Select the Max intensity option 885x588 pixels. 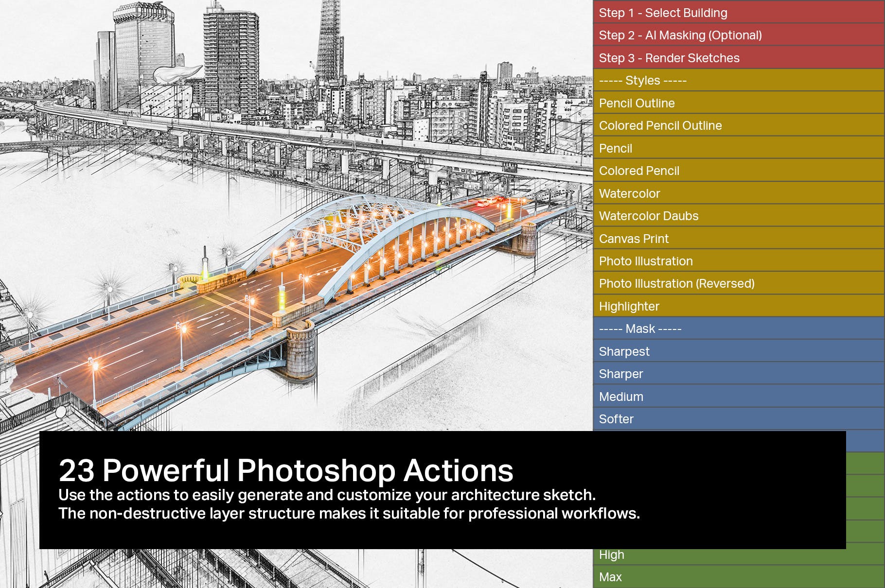[729, 577]
